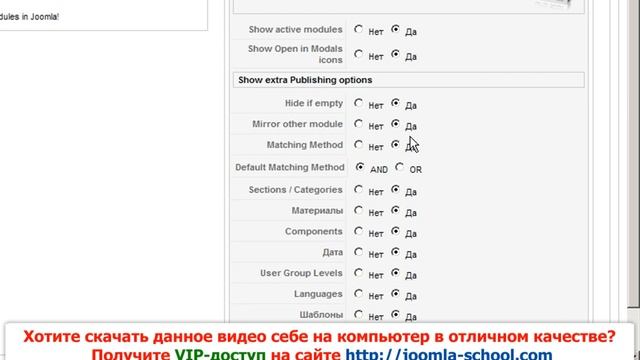Select Нет for Hide if empty
The width and height of the screenshot is (640, 360).
click(x=358, y=103)
